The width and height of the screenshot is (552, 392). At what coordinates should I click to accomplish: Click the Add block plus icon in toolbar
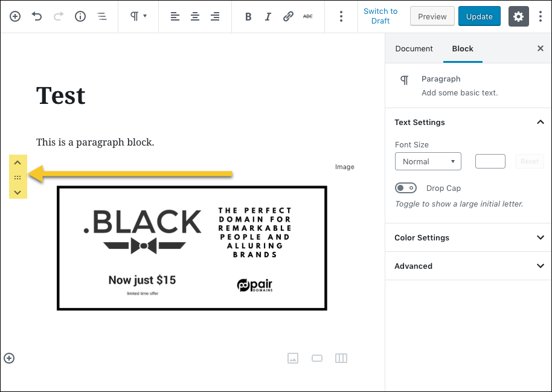[14, 16]
